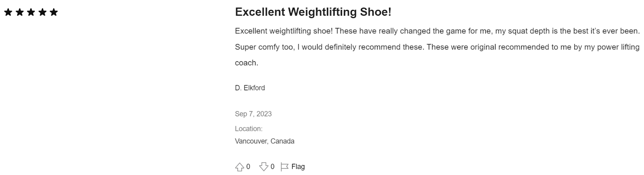The width and height of the screenshot is (644, 175).
Task: Select the Excellent Weightlifting Shoe! review title
Action: point(313,12)
